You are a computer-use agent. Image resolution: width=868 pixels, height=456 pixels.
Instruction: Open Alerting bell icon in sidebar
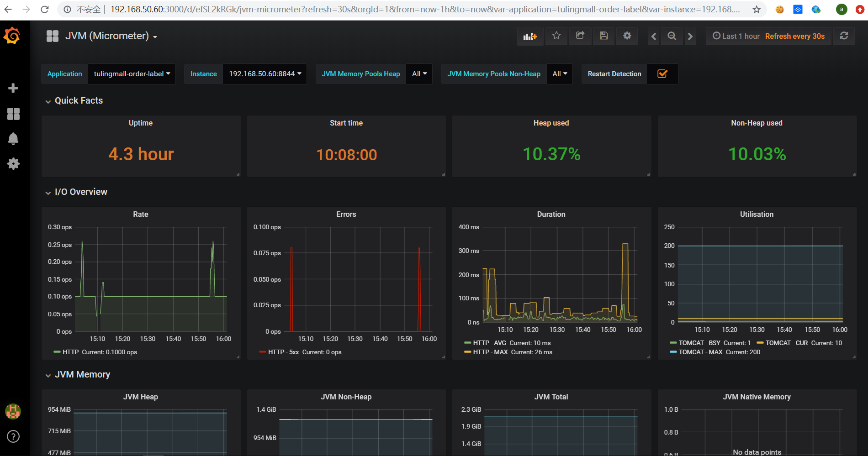click(x=13, y=139)
